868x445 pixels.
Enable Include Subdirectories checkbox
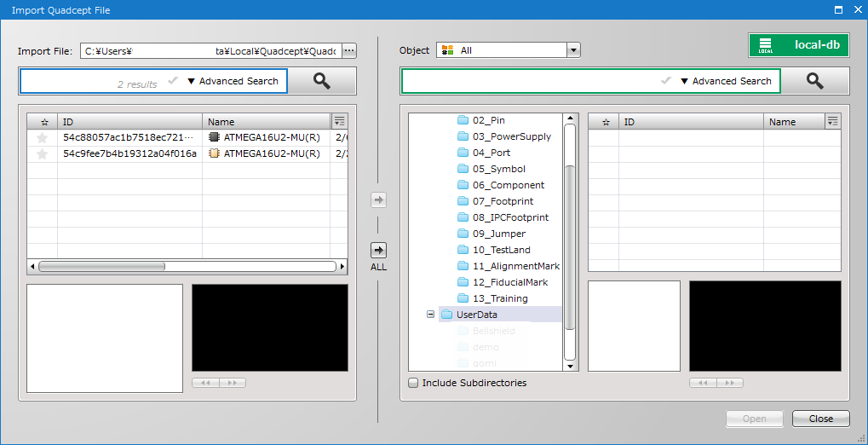pyautogui.click(x=414, y=383)
